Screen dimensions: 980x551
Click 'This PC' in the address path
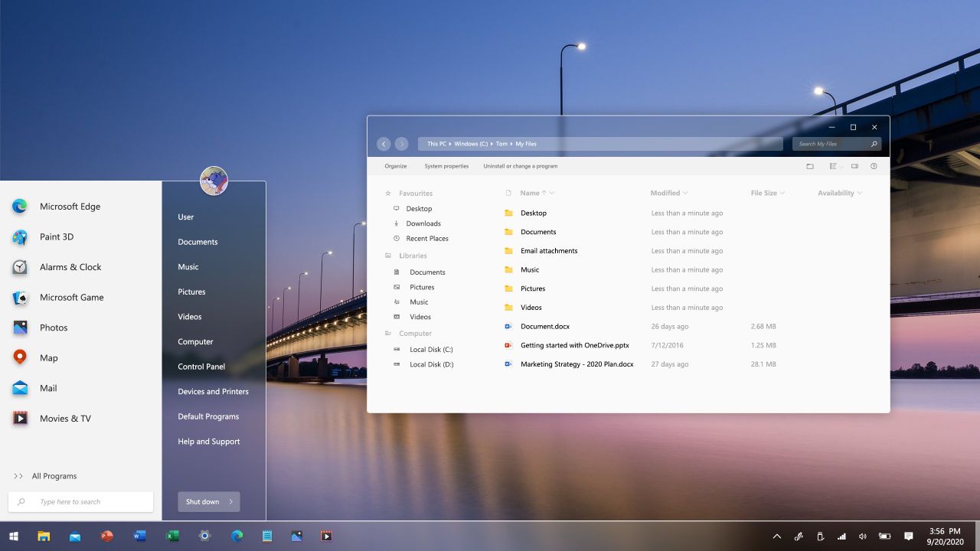pos(436,144)
